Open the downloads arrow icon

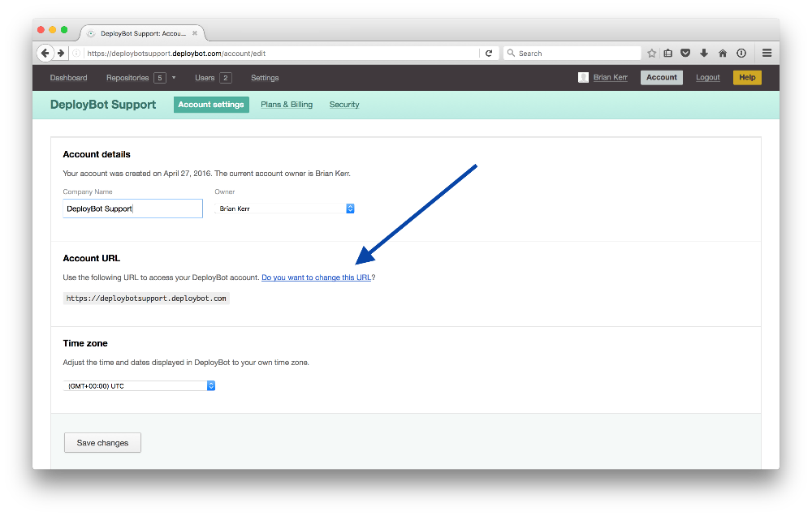click(x=704, y=53)
